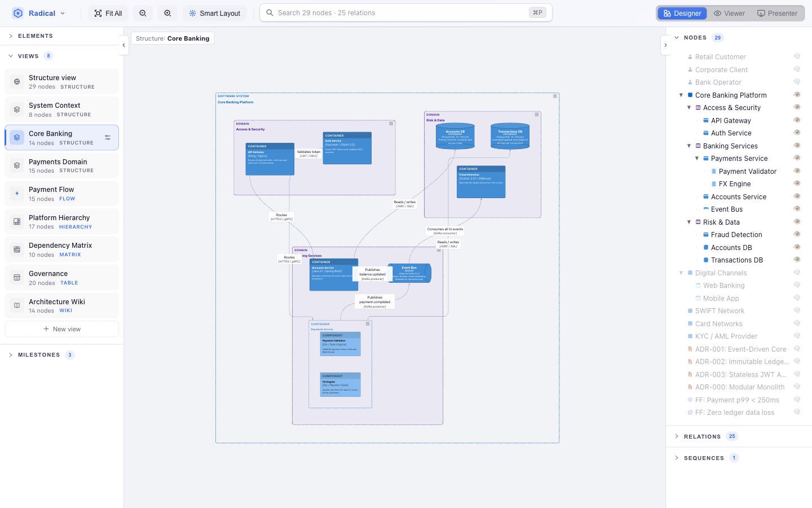
Task: Select ADR-001: Event-Driven Core node
Action: coord(741,349)
